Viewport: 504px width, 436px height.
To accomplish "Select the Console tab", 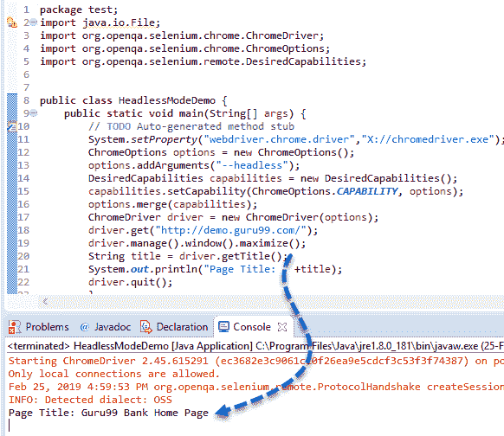I will [252, 327].
